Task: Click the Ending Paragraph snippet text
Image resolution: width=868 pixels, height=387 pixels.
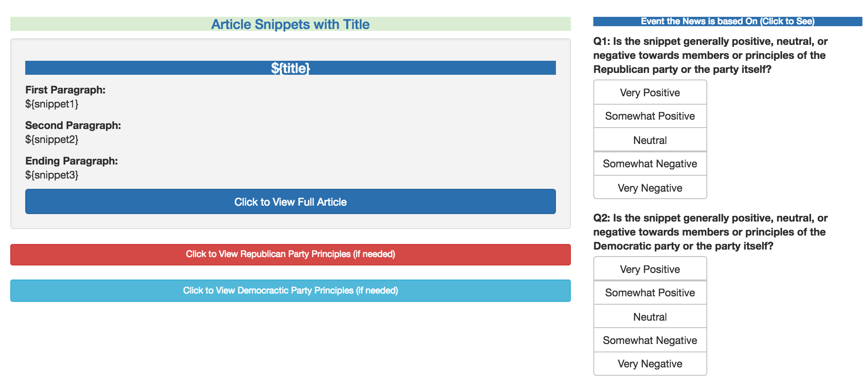Action: click(52, 175)
